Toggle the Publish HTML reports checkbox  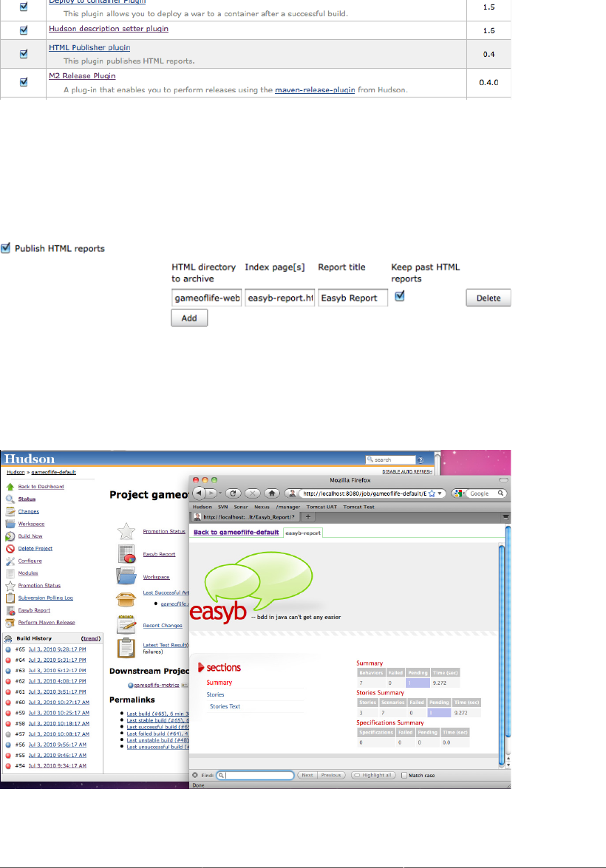pyautogui.click(x=5, y=248)
